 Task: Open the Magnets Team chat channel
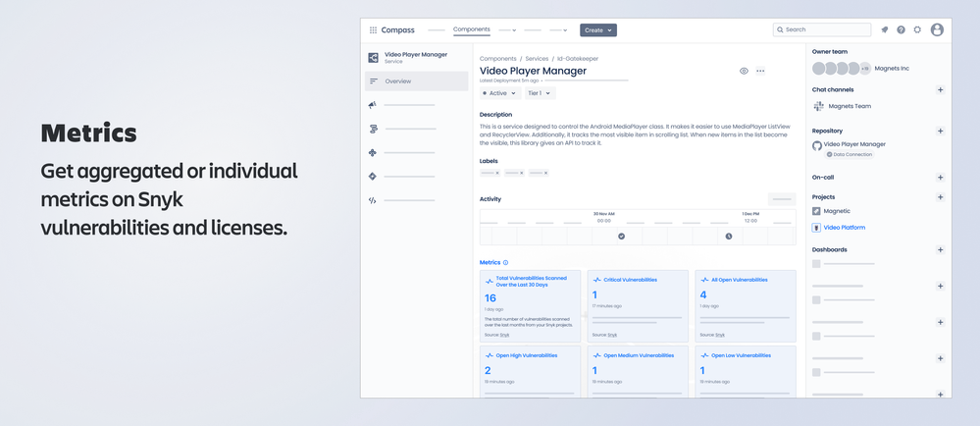850,106
